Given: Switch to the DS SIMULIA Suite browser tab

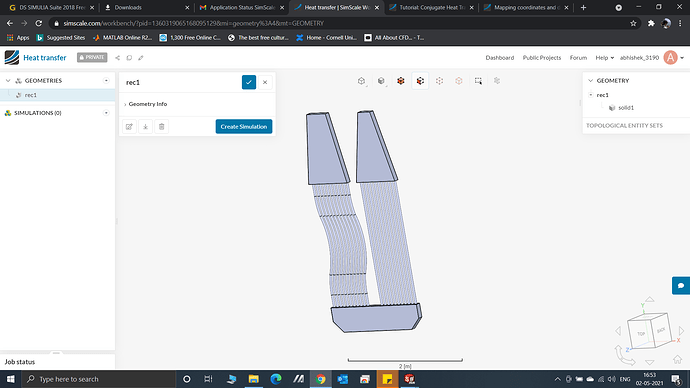Looking at the screenshot, I should 52,7.
